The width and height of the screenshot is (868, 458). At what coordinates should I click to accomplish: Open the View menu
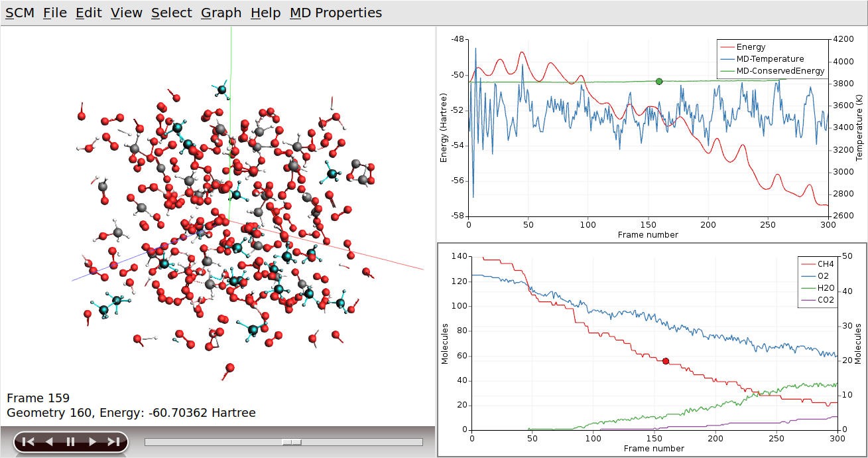point(126,12)
